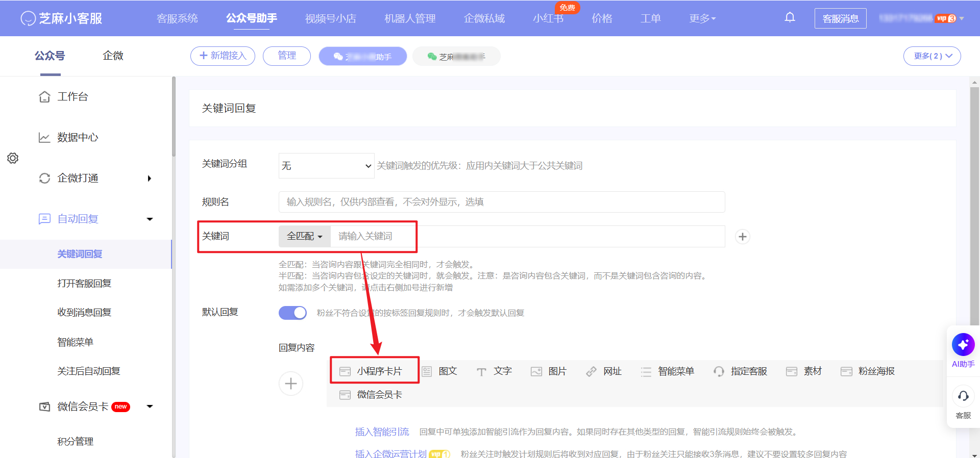Open 机器人管理 in top navigation
The image size is (980, 458).
click(410, 18)
